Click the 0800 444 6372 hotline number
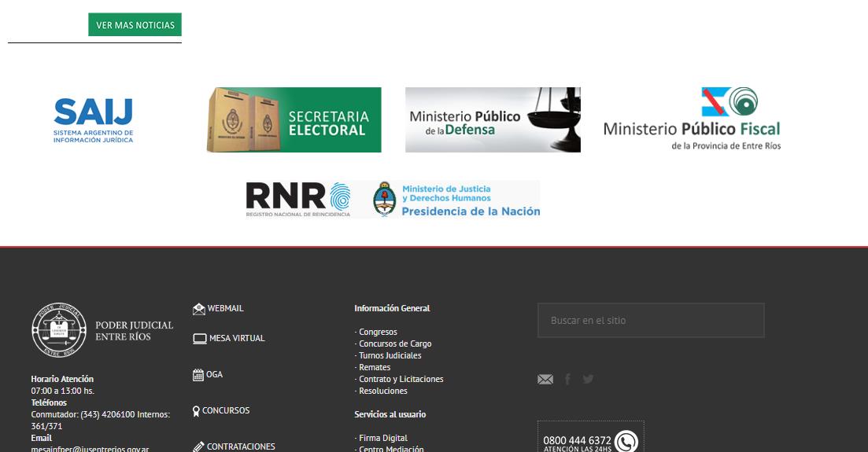 tap(577, 440)
